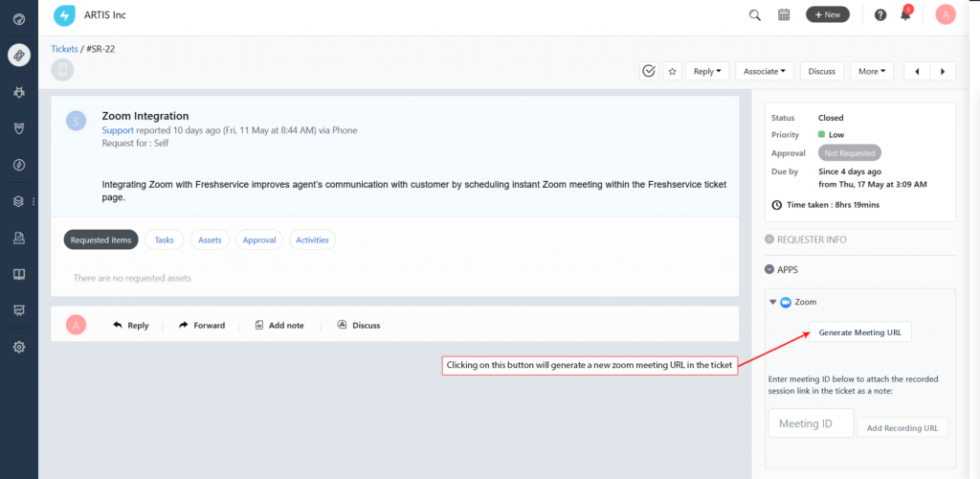
Task: Star this ticket as favorite
Action: click(x=672, y=71)
